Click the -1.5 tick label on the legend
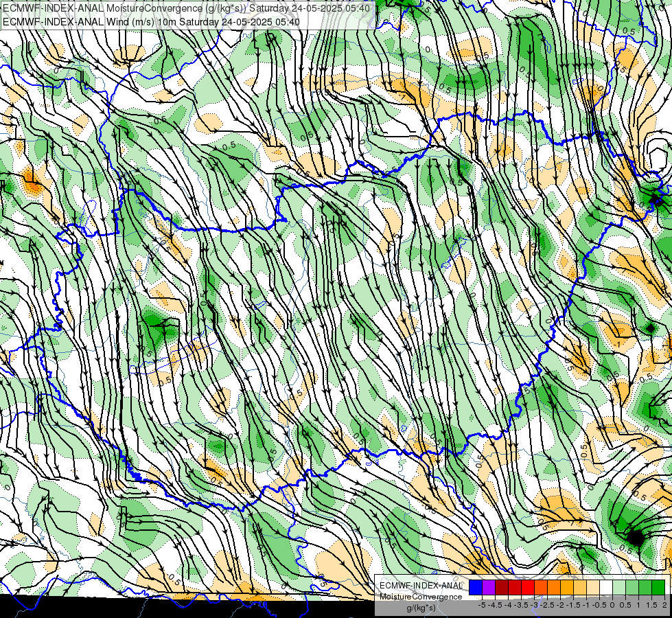Screen dimensions: 672x618 tap(573, 605)
